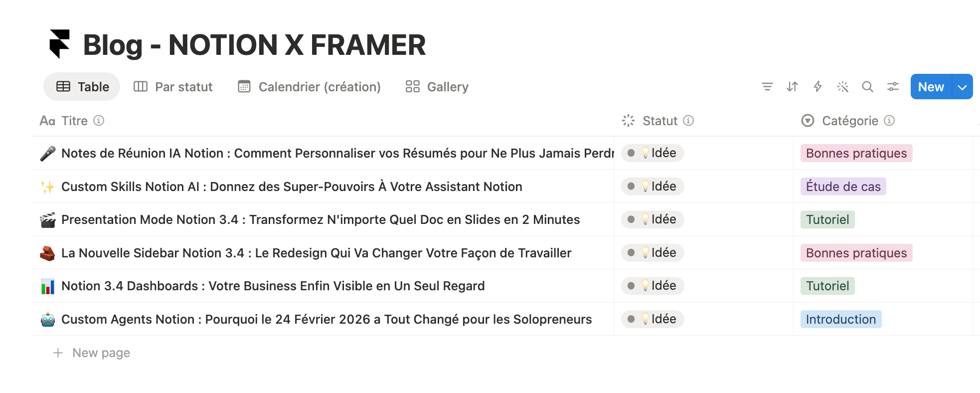Click the Framer logo page icon
This screenshot has width=980, height=393.
coord(60,44)
